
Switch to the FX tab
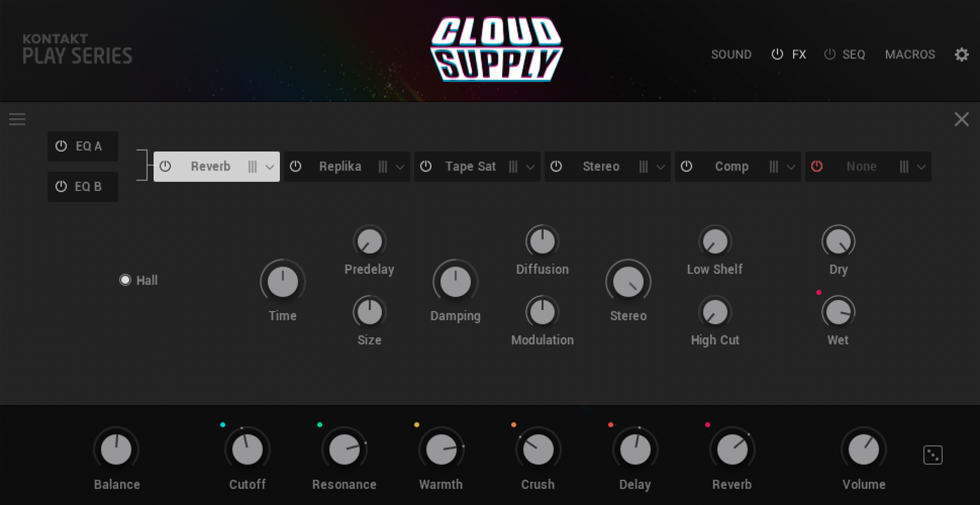pos(799,55)
